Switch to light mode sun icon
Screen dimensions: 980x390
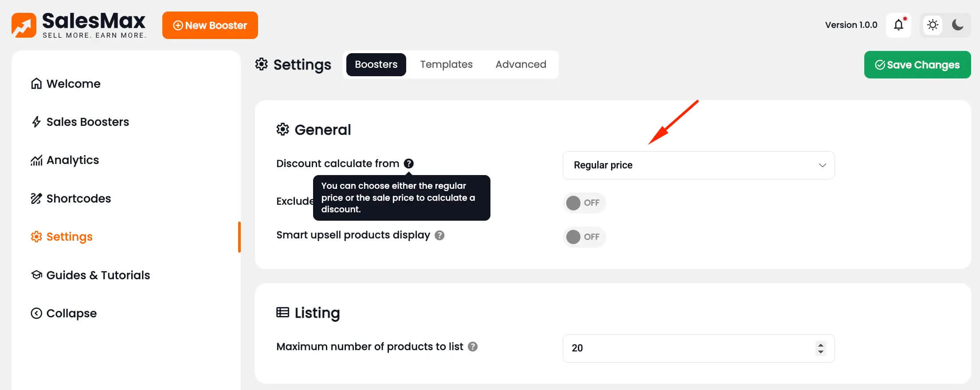pos(933,25)
